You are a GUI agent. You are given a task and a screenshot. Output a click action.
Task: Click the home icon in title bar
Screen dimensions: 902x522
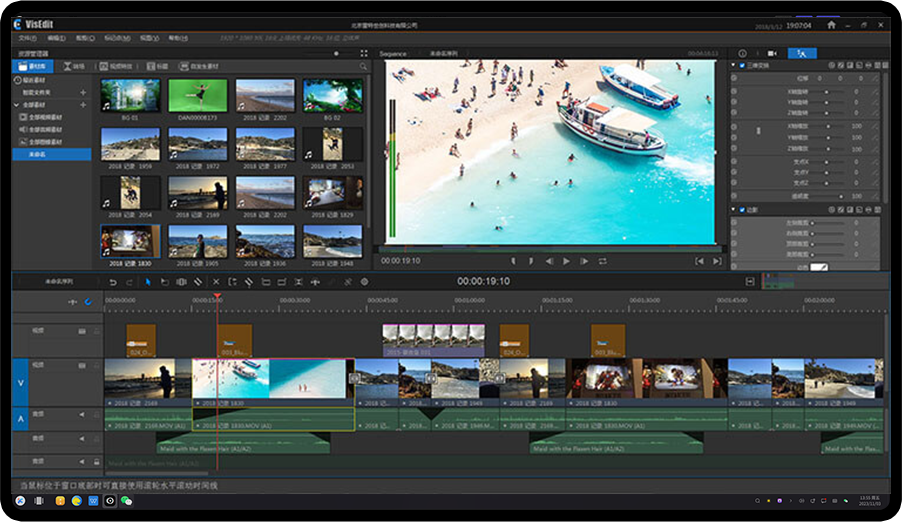point(831,24)
